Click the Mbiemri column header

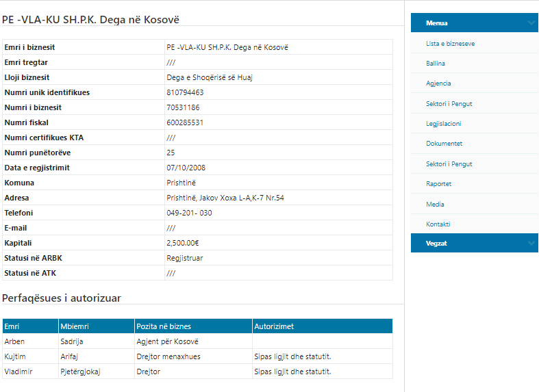(x=73, y=326)
